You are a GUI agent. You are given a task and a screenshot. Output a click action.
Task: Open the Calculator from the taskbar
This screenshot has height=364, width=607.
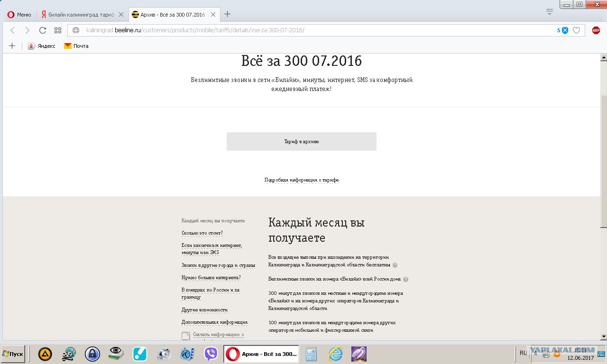[x=311, y=354]
